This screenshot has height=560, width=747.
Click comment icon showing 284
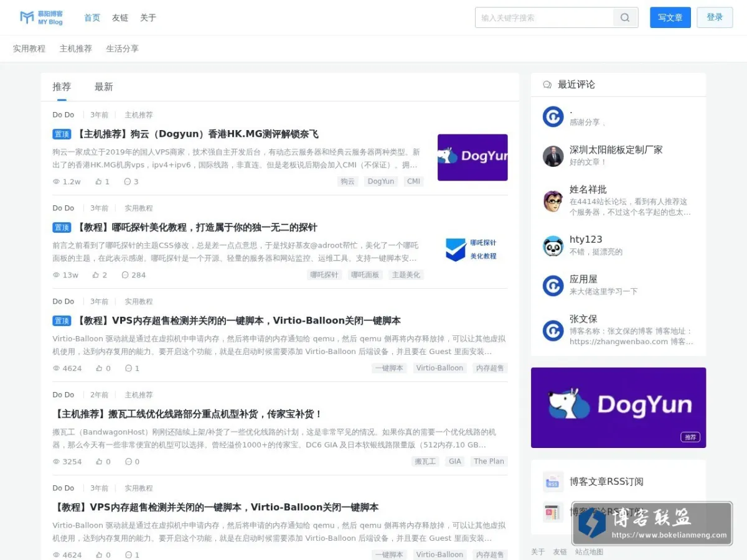(125, 275)
